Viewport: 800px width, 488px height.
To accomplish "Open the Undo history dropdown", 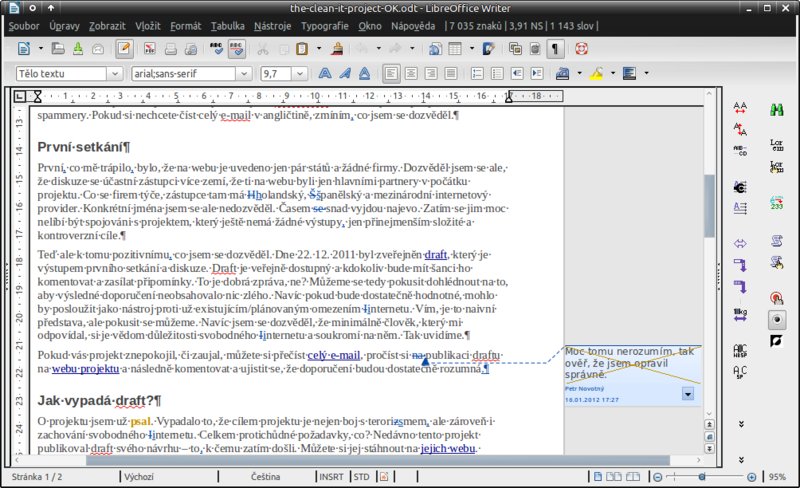I will (x=379, y=49).
